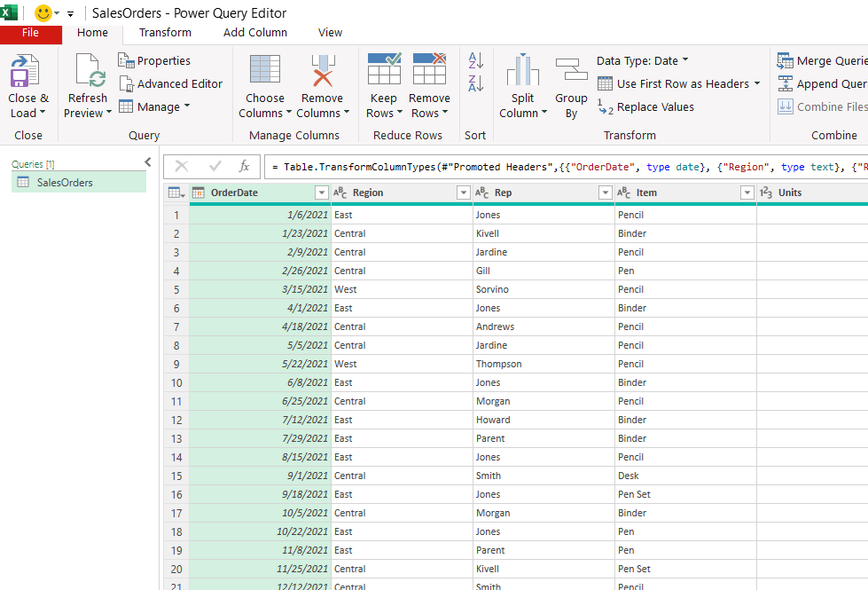Open Region column filter dropdown
The image size is (868, 590).
[464, 193]
